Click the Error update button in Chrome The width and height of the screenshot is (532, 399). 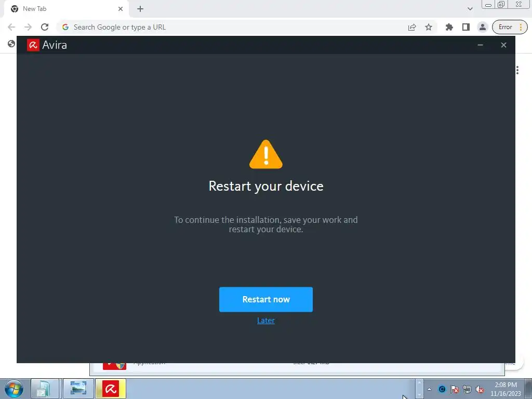click(x=510, y=27)
